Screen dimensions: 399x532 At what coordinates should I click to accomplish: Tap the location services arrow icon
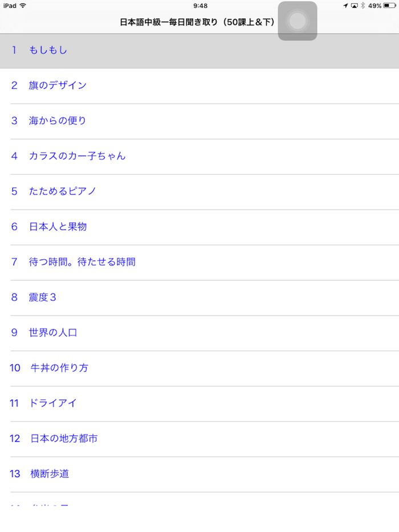coord(345,5)
